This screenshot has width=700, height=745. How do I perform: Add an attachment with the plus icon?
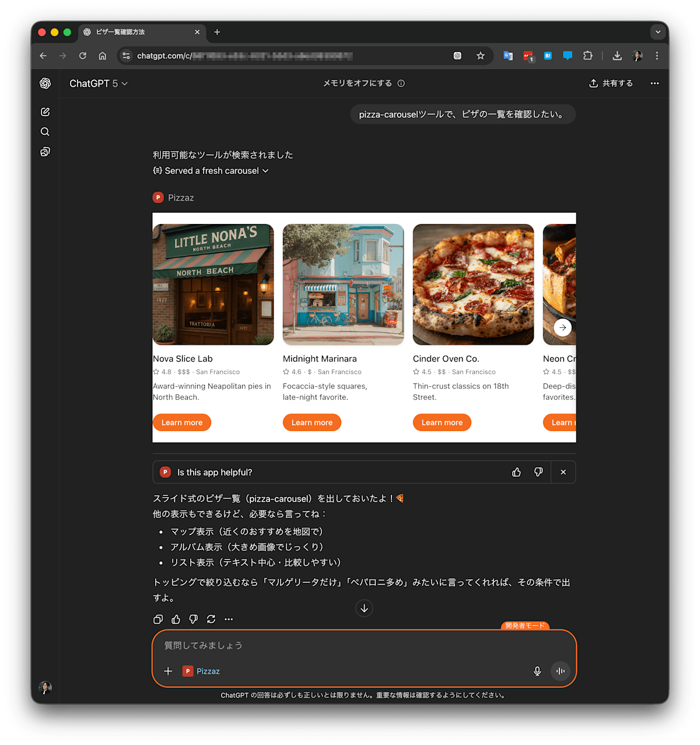click(168, 671)
